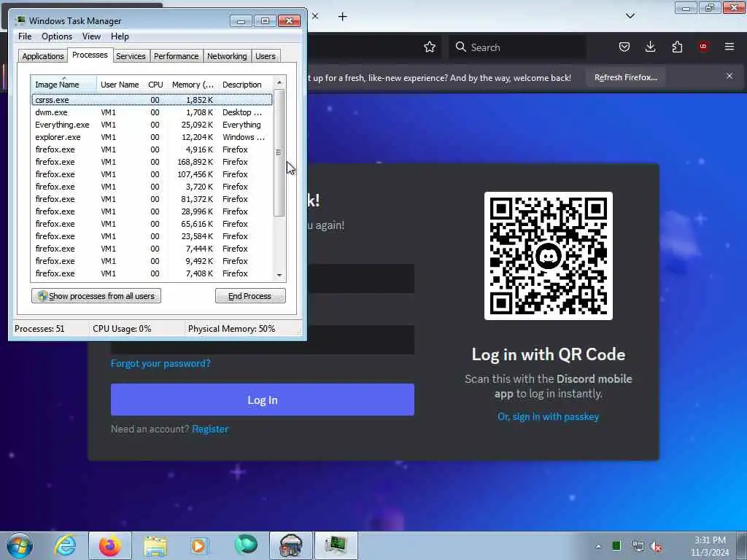Viewport: 747px width, 560px height.
Task: Sort processes by Image Name column
Action: pyautogui.click(x=64, y=85)
